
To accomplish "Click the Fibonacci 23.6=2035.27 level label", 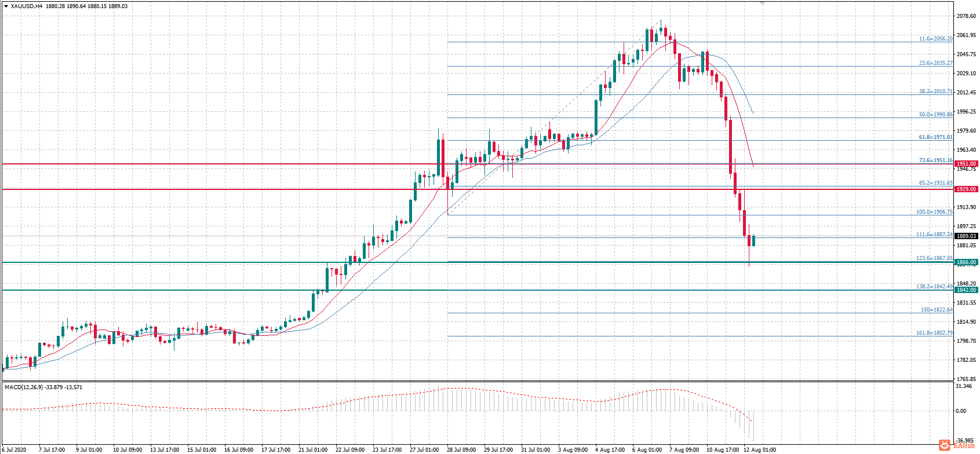I will [x=935, y=63].
